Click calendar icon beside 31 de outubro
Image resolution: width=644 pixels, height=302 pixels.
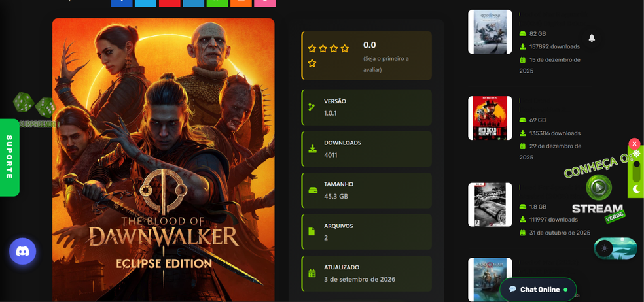tap(523, 233)
